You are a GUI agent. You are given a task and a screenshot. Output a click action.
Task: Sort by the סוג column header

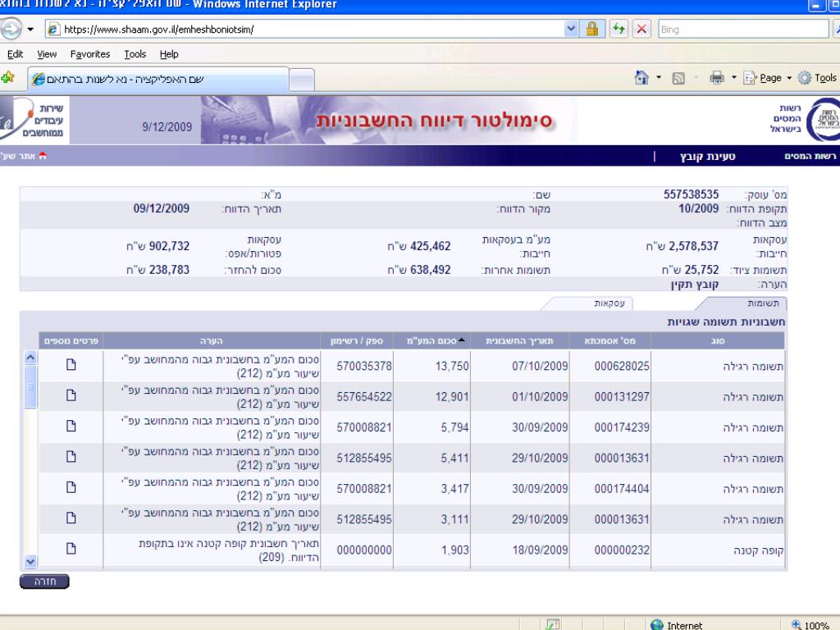point(717,340)
